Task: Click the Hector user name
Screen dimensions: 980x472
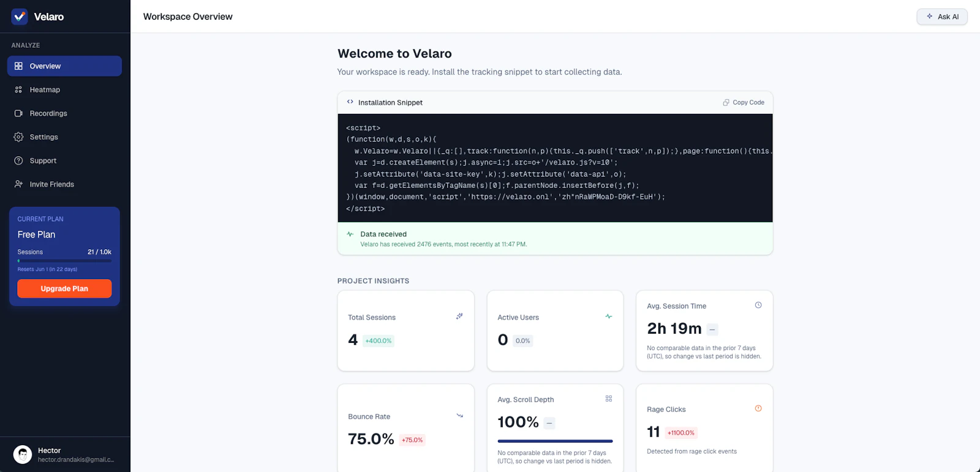Action: point(49,451)
